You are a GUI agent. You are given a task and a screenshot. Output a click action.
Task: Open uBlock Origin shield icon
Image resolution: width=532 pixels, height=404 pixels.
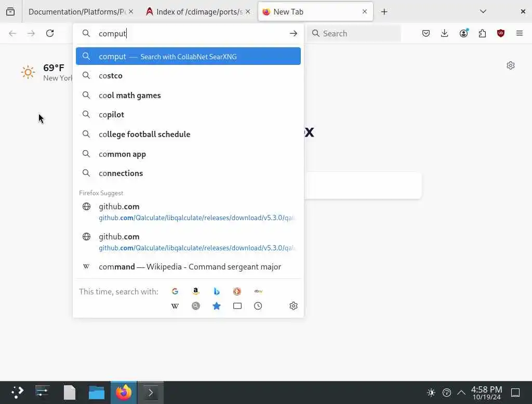coord(500,33)
